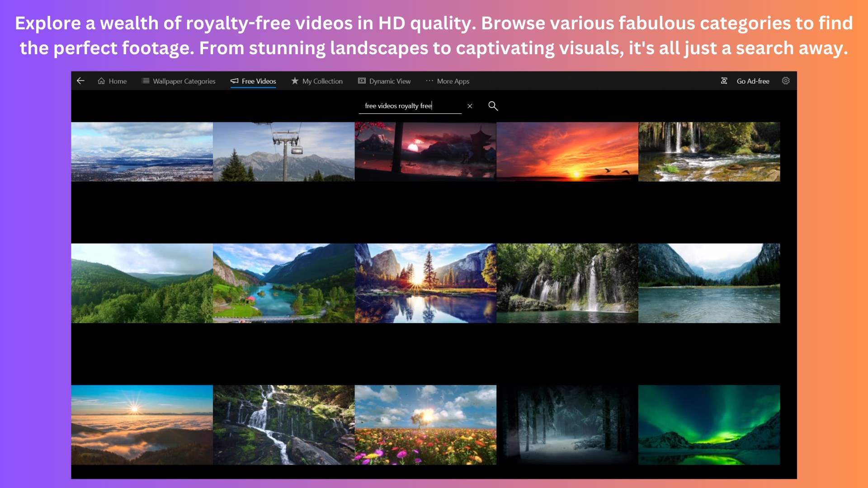Click the My Collection star icon
Viewport: 868px width, 488px height.
click(x=295, y=81)
